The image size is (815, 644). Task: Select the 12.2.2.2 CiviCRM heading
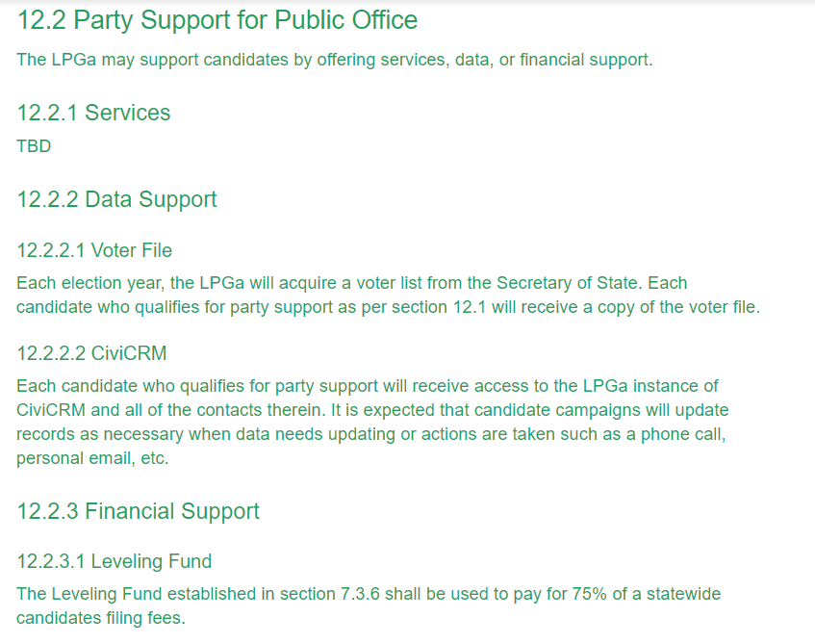[91, 353]
